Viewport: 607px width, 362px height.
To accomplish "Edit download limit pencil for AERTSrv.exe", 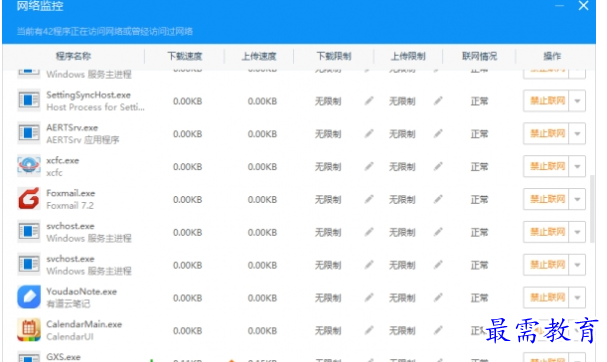I will [369, 134].
